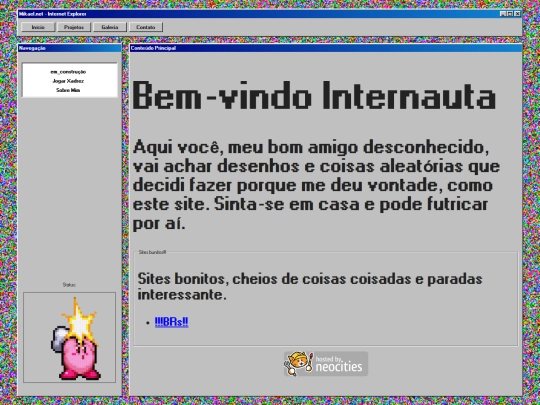Visit the Sobre Mim link
Image resolution: width=540 pixels, height=405 pixels.
[x=68, y=90]
